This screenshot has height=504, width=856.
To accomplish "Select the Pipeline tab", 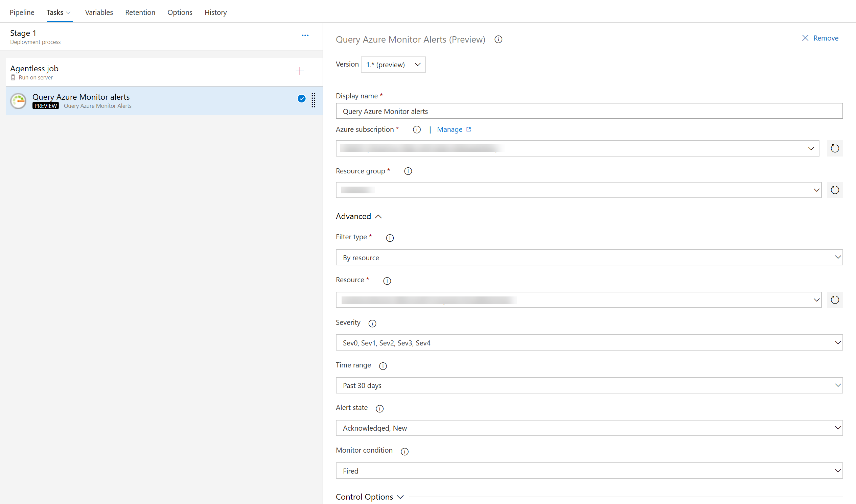I will coord(21,12).
